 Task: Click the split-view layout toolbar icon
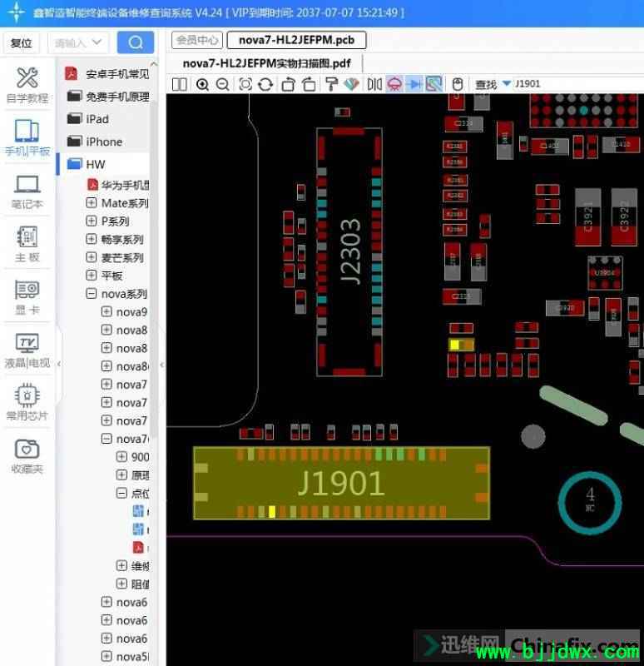click(x=179, y=84)
